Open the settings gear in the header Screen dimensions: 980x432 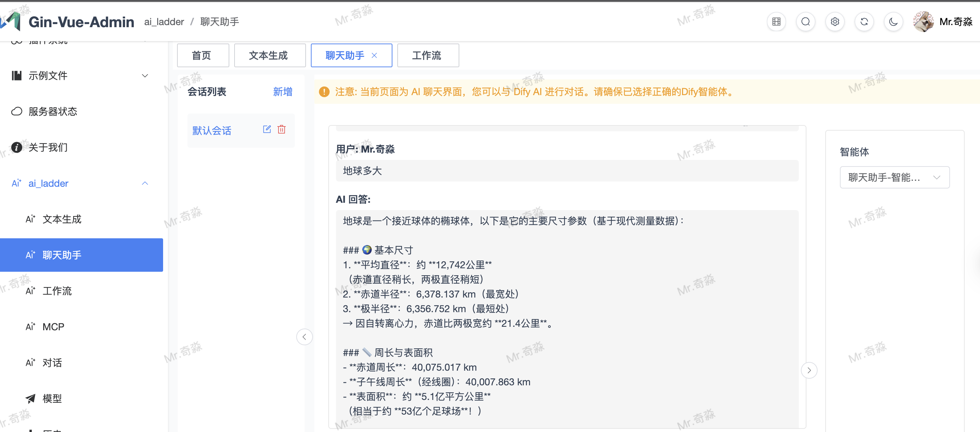click(835, 22)
